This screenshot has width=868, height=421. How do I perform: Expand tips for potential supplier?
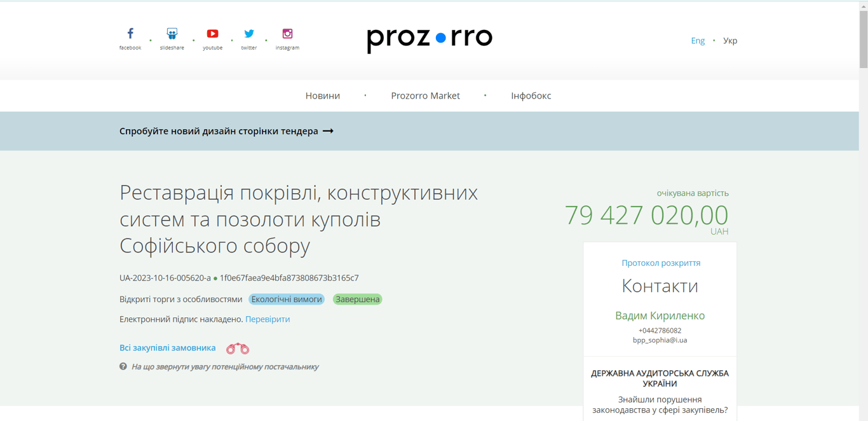point(225,367)
